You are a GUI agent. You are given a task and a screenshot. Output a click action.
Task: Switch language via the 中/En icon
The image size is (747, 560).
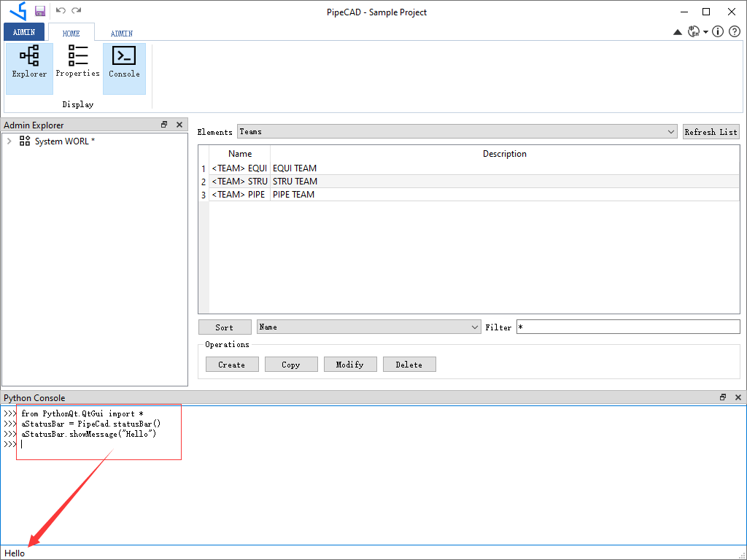coord(694,31)
